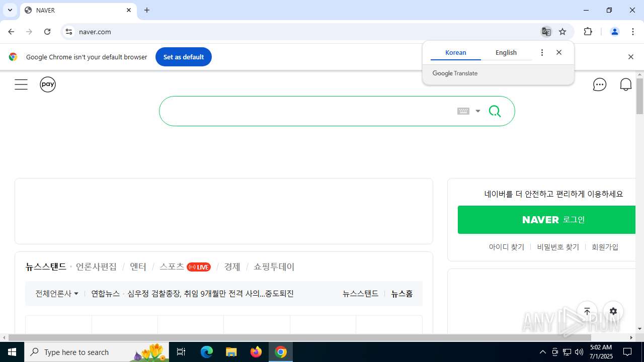Open the 연합뉴스 source link
Viewport: 644px width, 362px height.
105,294
